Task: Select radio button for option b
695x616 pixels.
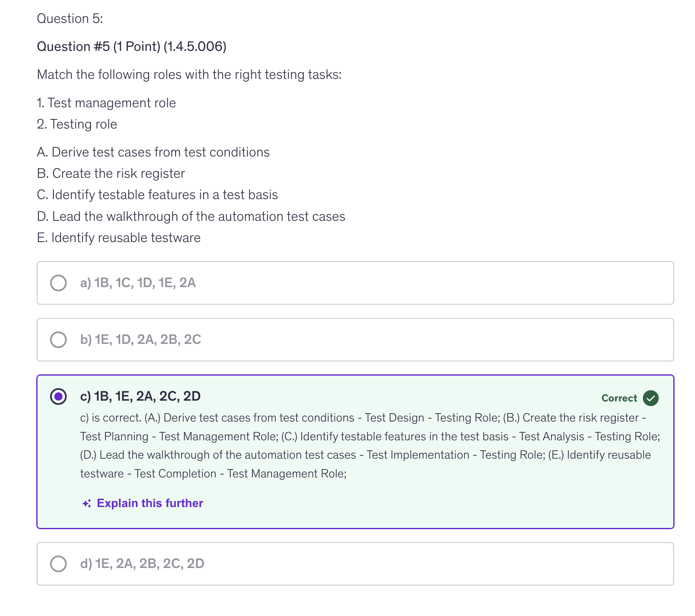Action: (x=58, y=340)
